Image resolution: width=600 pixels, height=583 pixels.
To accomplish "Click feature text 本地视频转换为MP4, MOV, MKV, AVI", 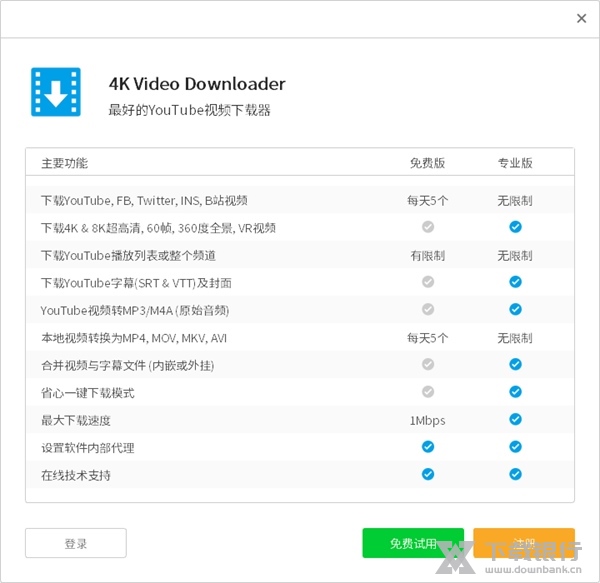I will [x=134, y=338].
